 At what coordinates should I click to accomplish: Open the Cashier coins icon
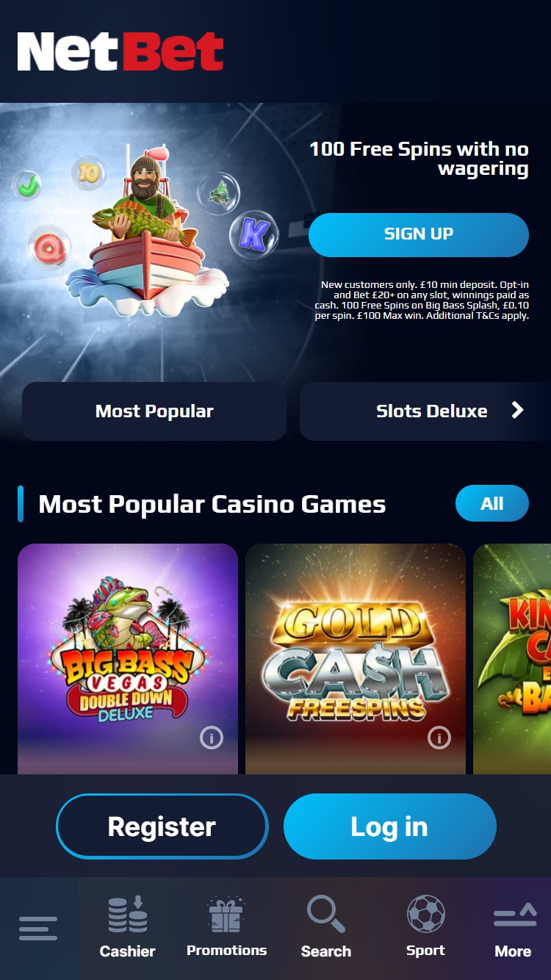[128, 915]
